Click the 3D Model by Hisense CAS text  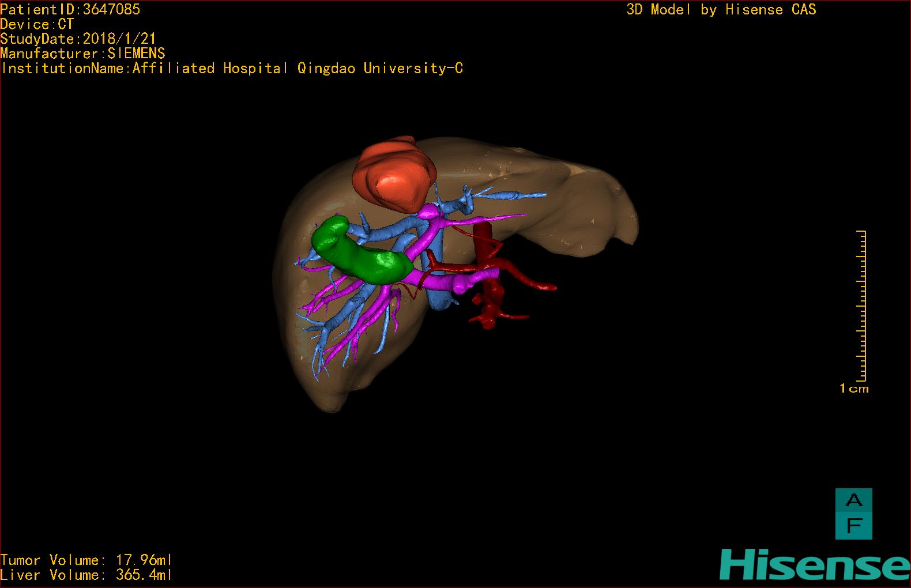click(721, 9)
